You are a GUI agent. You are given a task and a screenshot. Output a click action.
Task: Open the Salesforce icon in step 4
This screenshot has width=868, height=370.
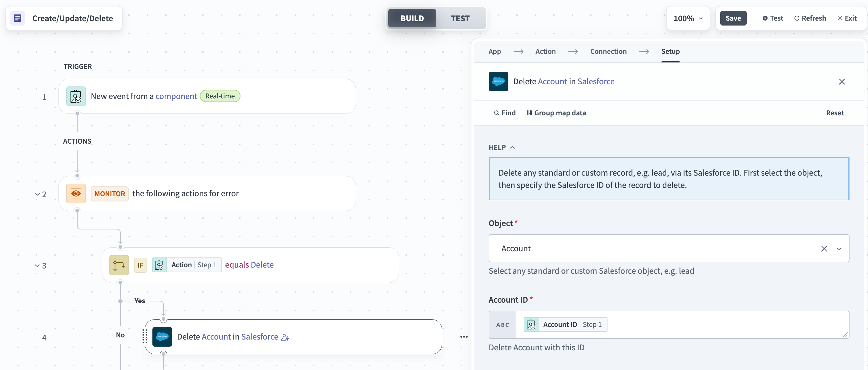(x=162, y=337)
